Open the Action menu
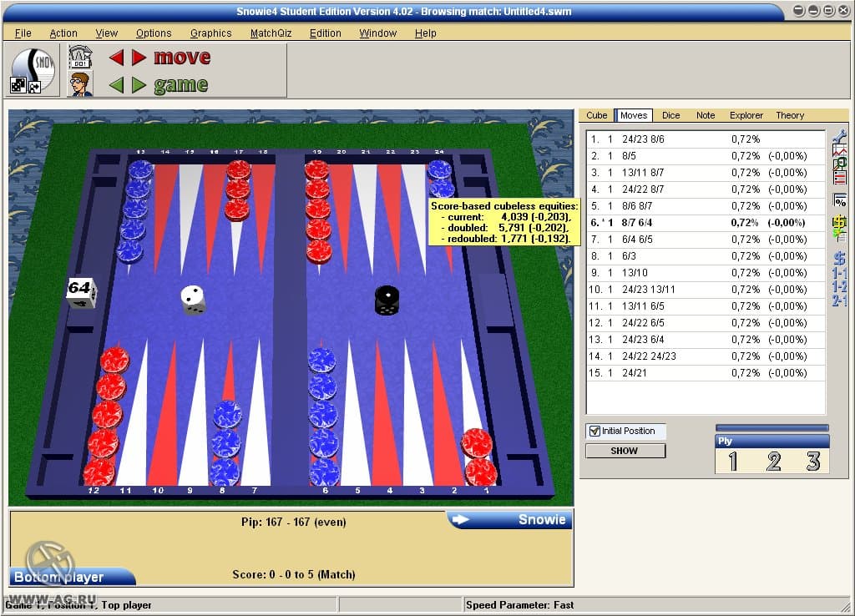The width and height of the screenshot is (855, 616). (63, 33)
